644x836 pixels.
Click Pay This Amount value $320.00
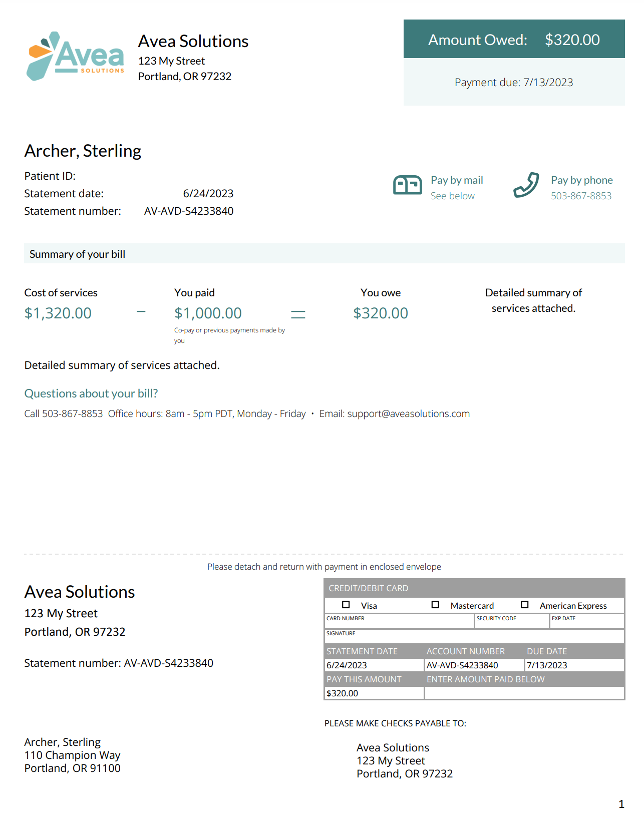pyautogui.click(x=374, y=693)
